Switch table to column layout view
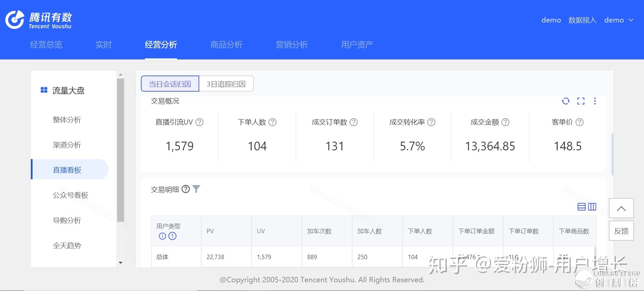The width and height of the screenshot is (644, 291). (x=592, y=207)
